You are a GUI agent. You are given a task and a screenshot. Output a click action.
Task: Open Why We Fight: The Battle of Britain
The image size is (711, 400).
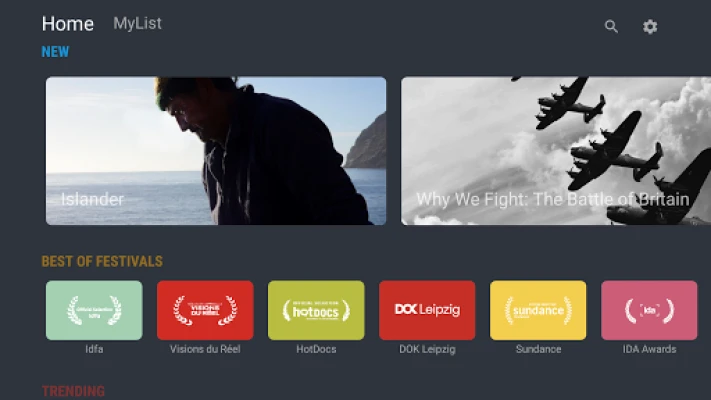556,151
